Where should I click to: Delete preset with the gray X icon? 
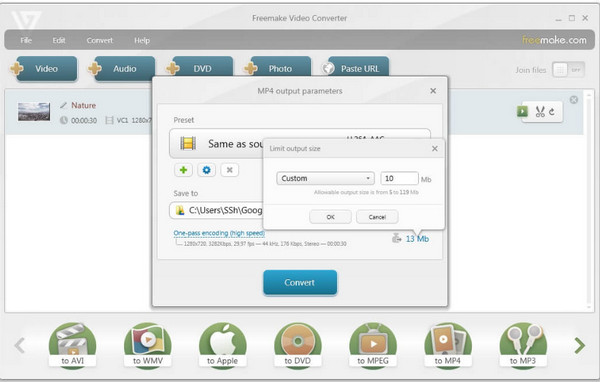tap(230, 170)
